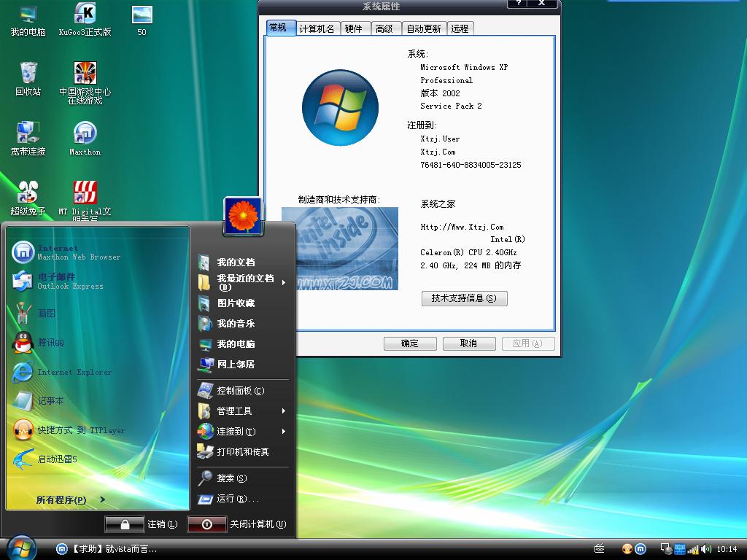Expand 管理工具 submenu arrow
747x560 pixels.
tap(284, 411)
